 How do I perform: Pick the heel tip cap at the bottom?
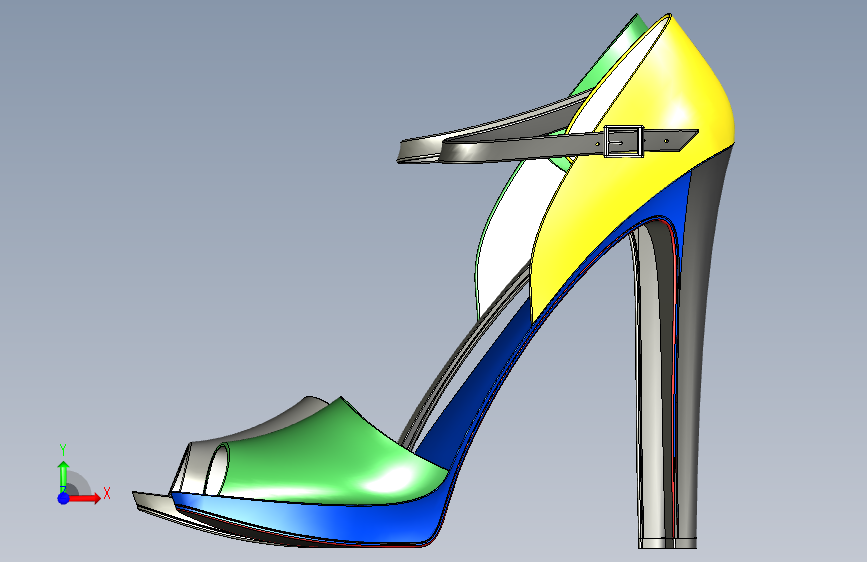pos(667,543)
